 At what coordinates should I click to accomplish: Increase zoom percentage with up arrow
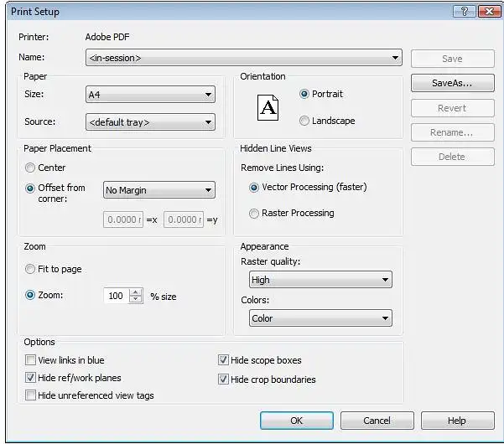pos(136,292)
